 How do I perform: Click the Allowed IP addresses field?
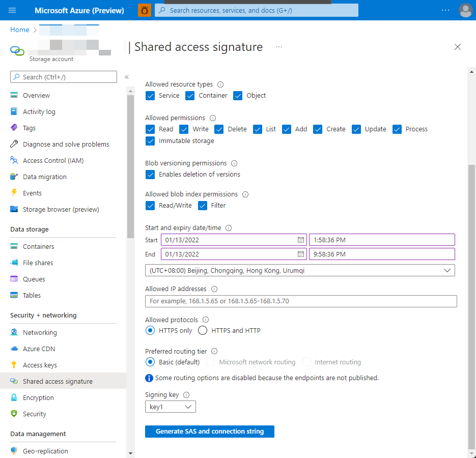301,301
